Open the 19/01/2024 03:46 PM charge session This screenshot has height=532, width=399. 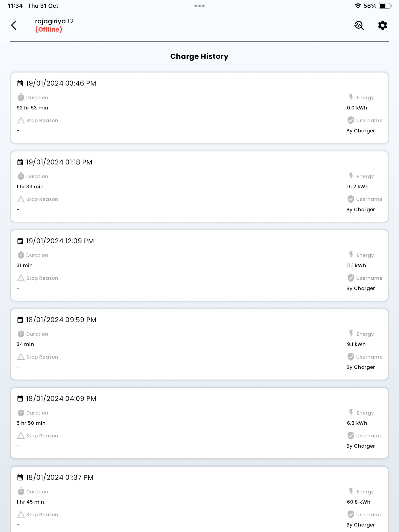[199, 108]
